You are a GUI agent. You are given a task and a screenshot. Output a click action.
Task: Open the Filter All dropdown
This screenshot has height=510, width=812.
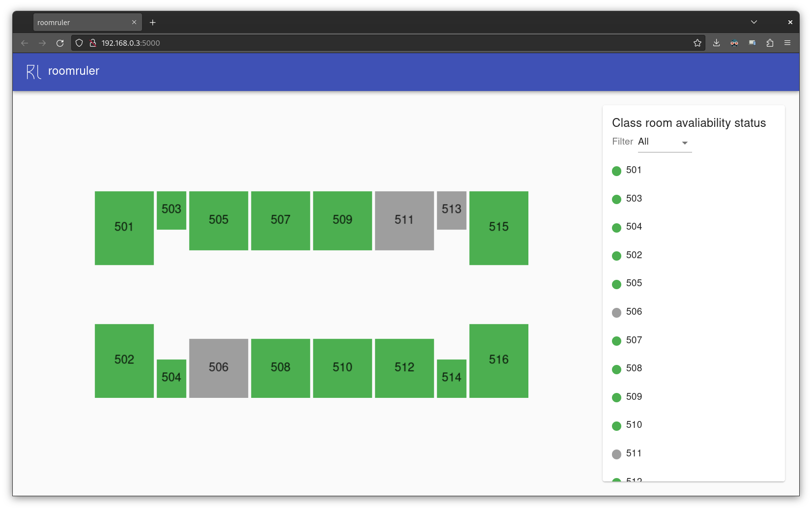[665, 142]
